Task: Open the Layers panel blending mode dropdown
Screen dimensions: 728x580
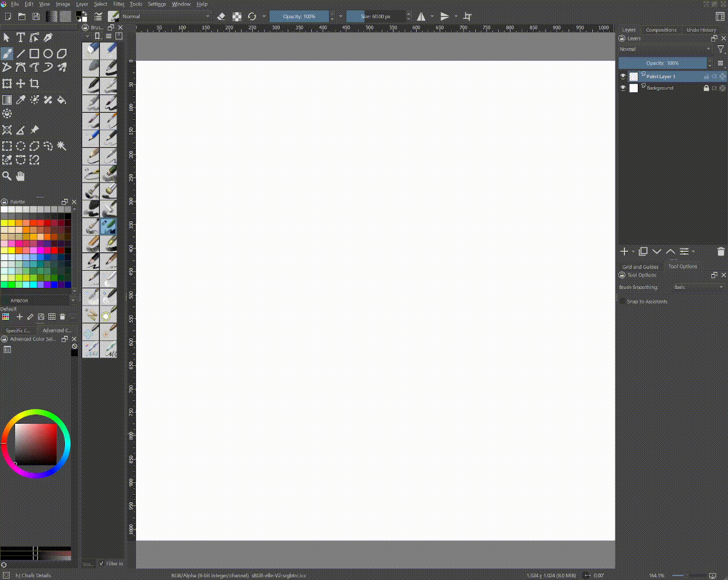Action: [x=665, y=49]
